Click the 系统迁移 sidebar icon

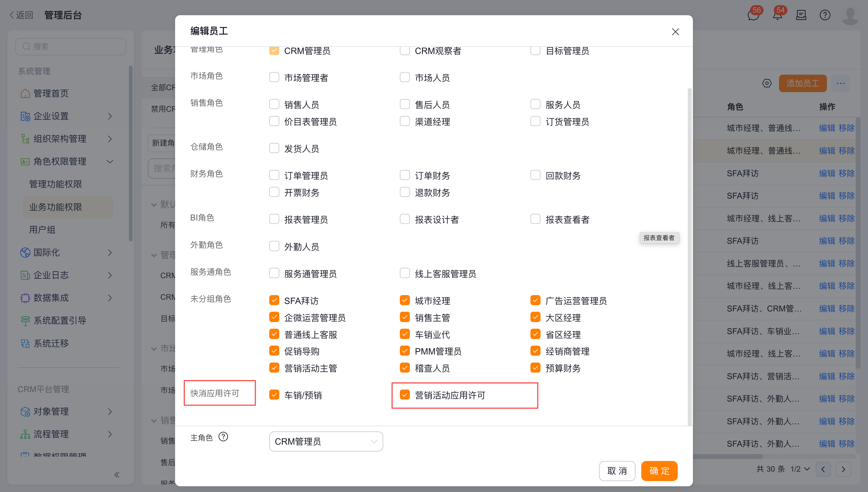[x=25, y=343]
